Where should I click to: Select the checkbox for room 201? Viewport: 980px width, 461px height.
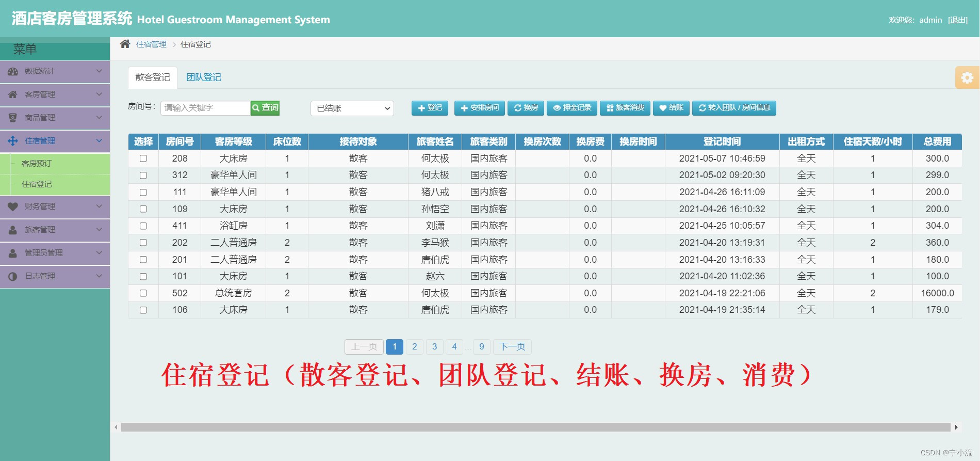[143, 260]
